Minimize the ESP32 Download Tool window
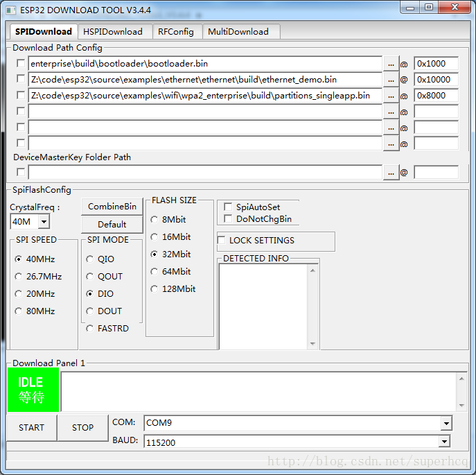 (410, 8)
